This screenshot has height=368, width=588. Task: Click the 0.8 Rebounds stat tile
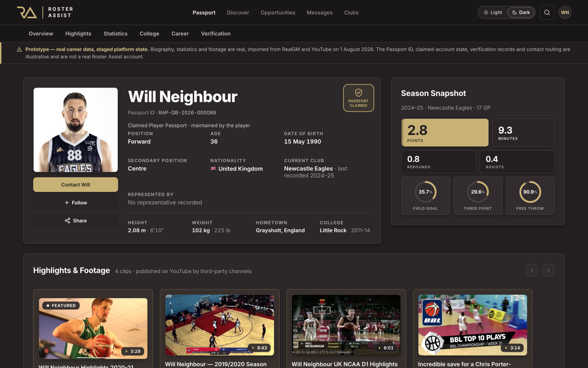(439, 161)
